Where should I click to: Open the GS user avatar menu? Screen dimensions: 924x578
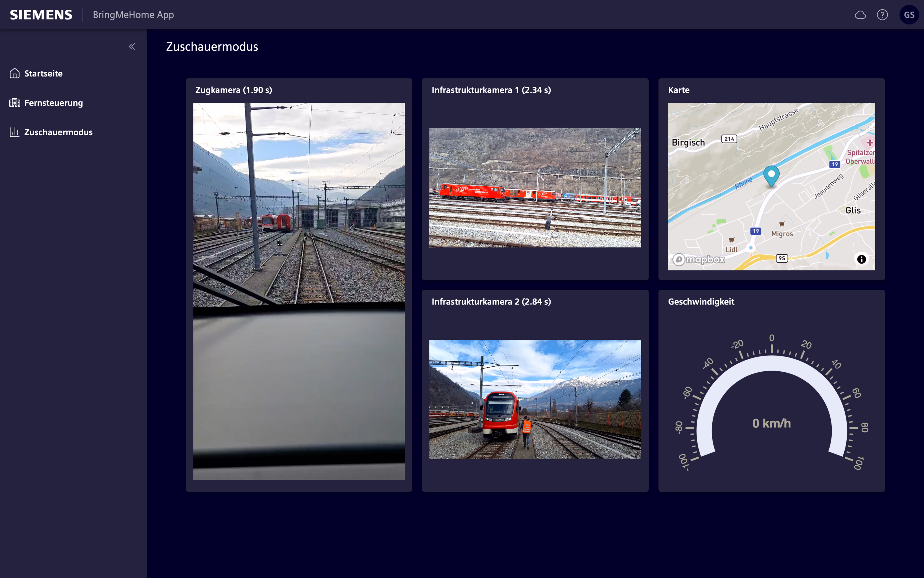coord(909,15)
